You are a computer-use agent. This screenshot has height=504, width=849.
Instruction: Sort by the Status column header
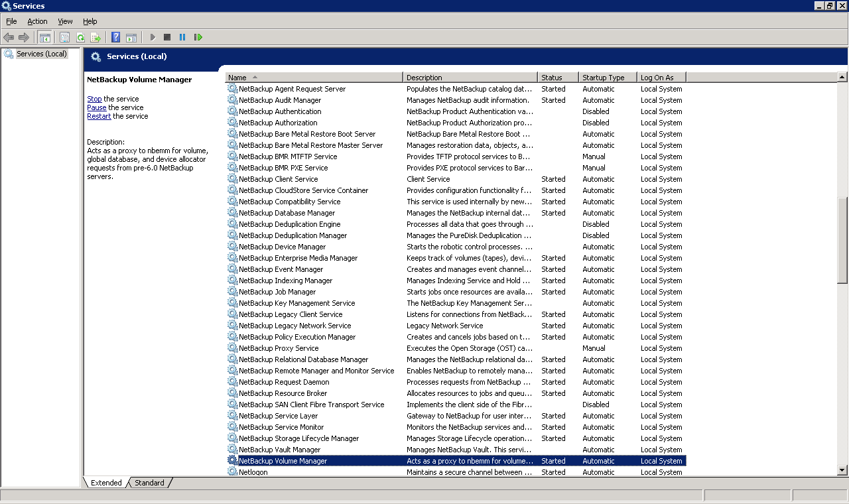click(x=558, y=78)
